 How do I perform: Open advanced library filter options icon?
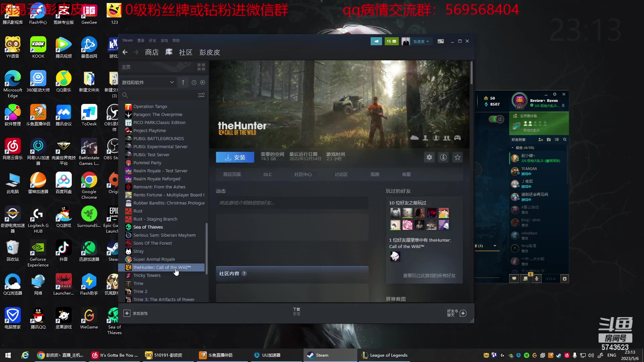click(x=201, y=95)
